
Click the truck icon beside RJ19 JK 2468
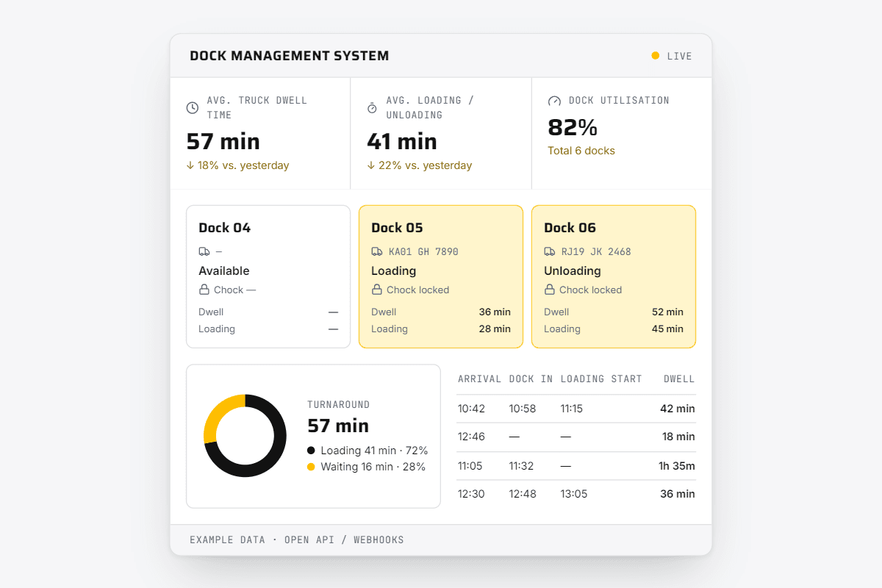(x=550, y=251)
